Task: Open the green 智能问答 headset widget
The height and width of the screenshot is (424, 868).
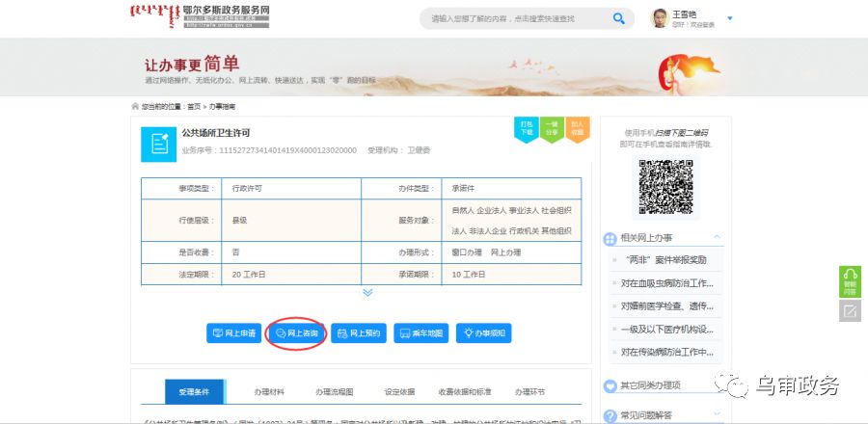Action: click(x=850, y=280)
